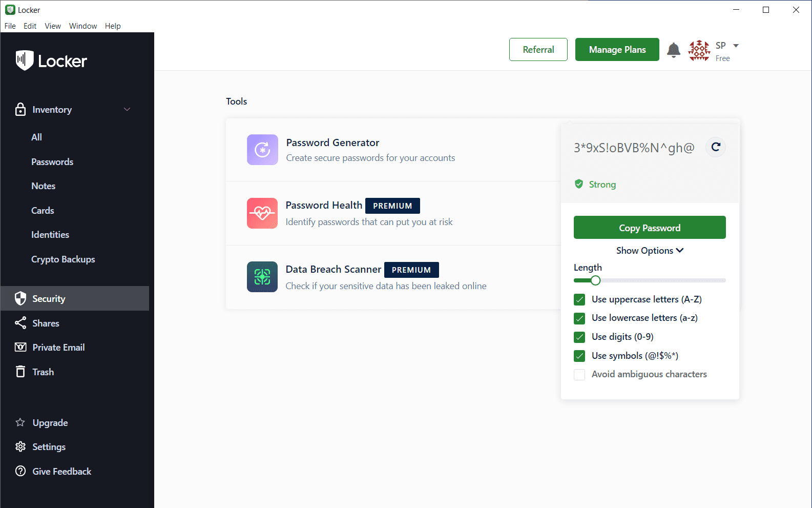Open the Help menu
Screen dimensions: 812x508
[x=113, y=26]
